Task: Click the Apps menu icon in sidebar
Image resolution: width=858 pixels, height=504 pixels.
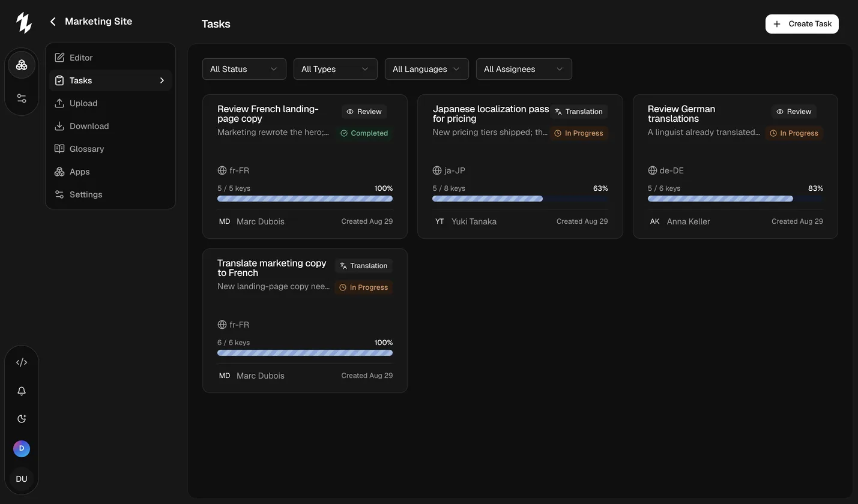Action: pyautogui.click(x=59, y=172)
